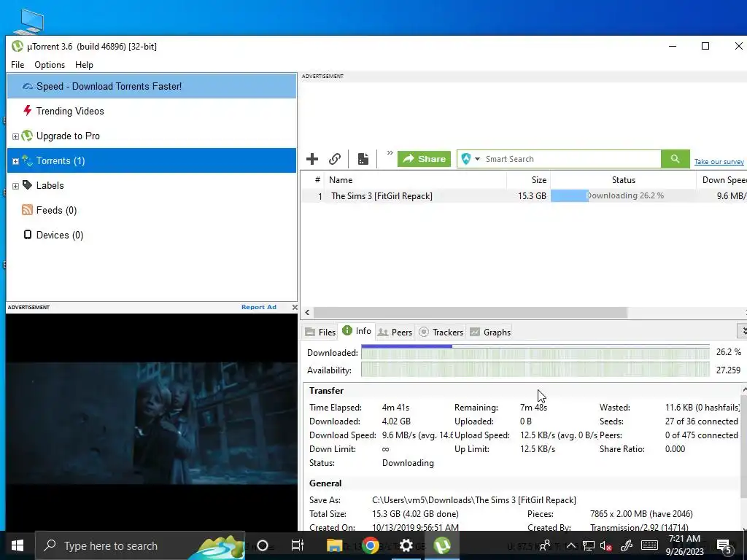The height and width of the screenshot is (560, 747).
Task: Add a torrent with the plus icon
Action: point(312,159)
